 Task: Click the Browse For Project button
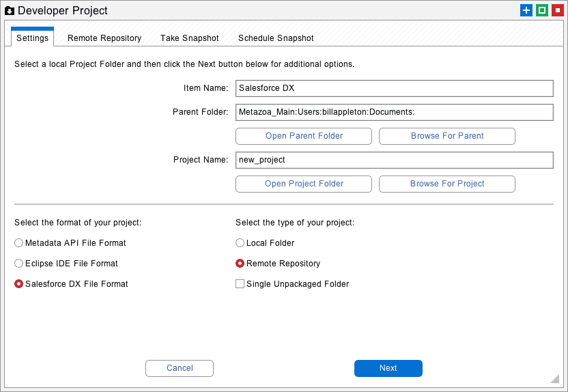coord(447,184)
